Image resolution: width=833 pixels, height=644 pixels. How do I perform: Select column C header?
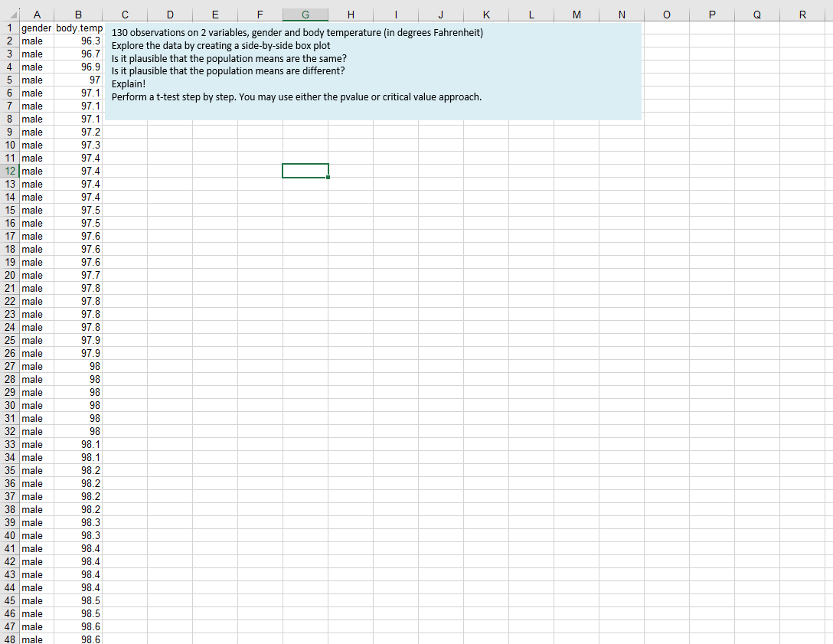point(125,15)
